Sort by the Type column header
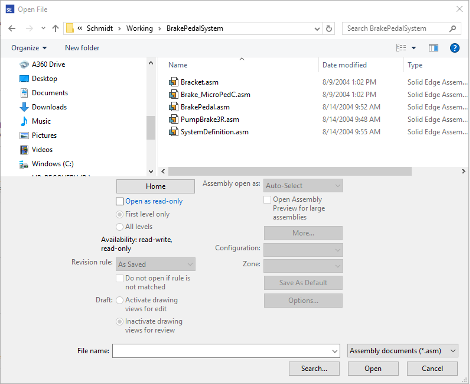This screenshot has width=470, height=384. click(x=415, y=65)
